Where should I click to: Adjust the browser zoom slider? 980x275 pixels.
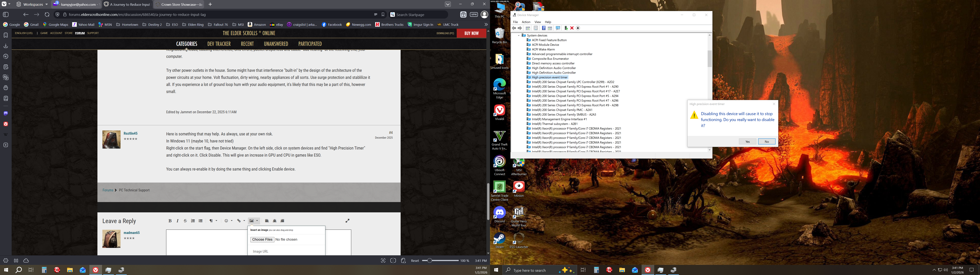(x=430, y=260)
